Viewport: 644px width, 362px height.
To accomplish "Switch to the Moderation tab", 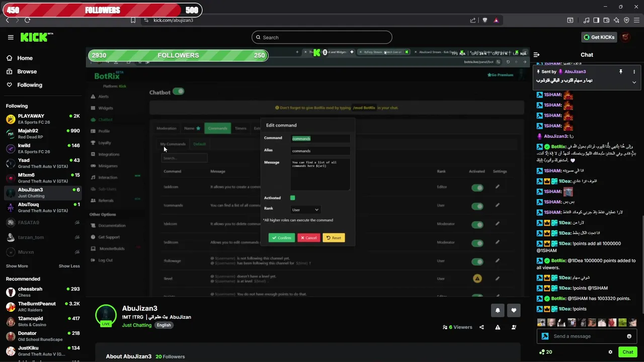I will click(167, 128).
